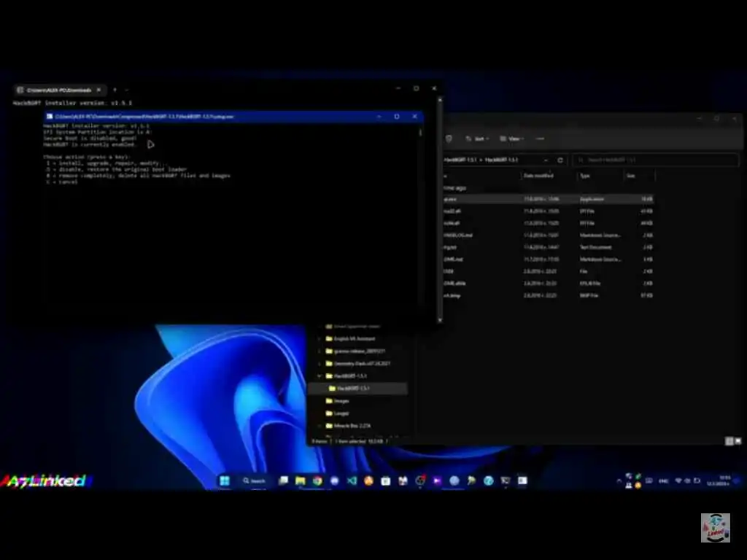Open the ENG language switcher

(x=663, y=481)
